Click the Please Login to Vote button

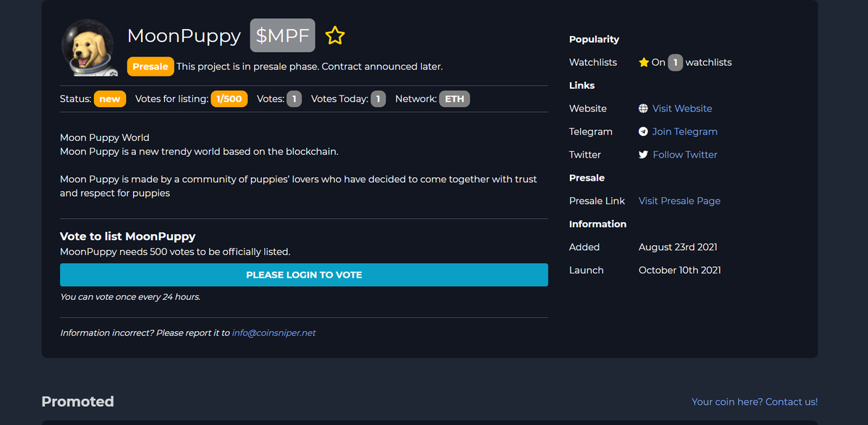coord(304,275)
